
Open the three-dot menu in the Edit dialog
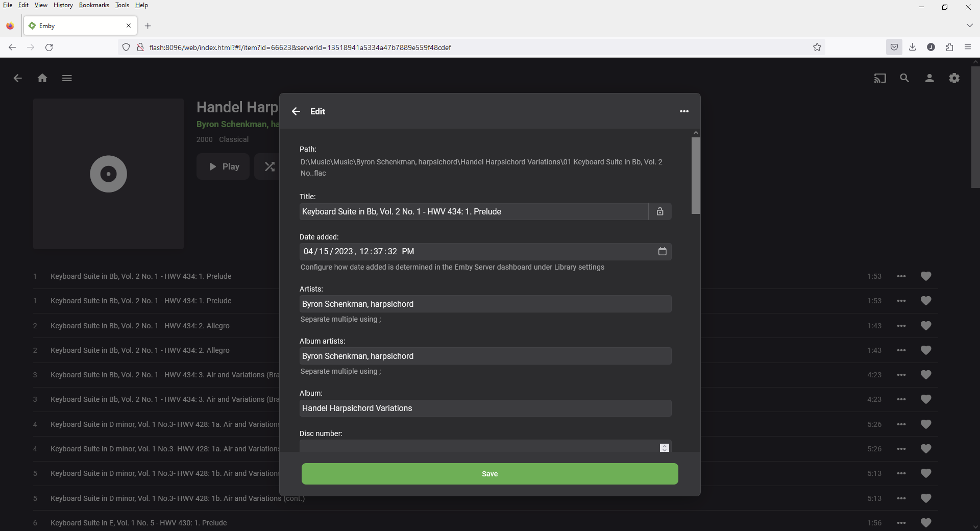click(684, 111)
